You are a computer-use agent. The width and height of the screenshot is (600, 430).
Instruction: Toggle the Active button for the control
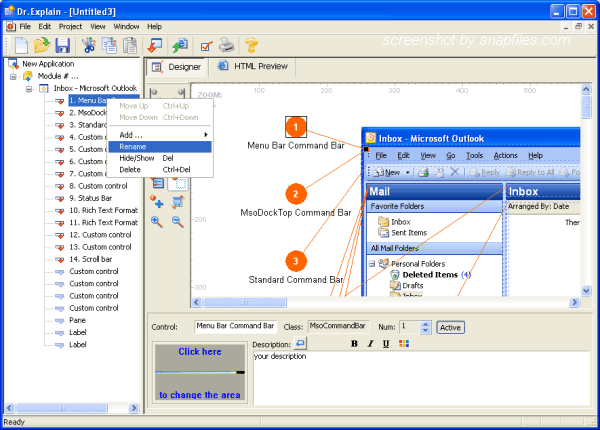(450, 327)
